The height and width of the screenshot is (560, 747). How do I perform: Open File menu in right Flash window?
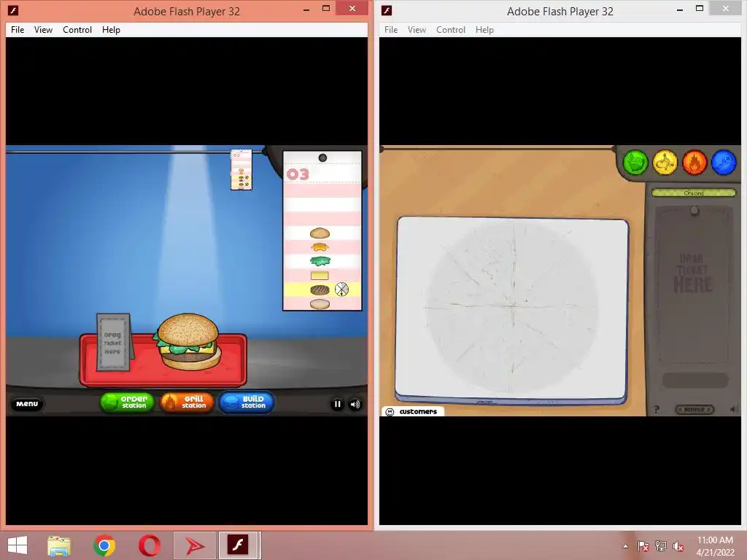[391, 29]
